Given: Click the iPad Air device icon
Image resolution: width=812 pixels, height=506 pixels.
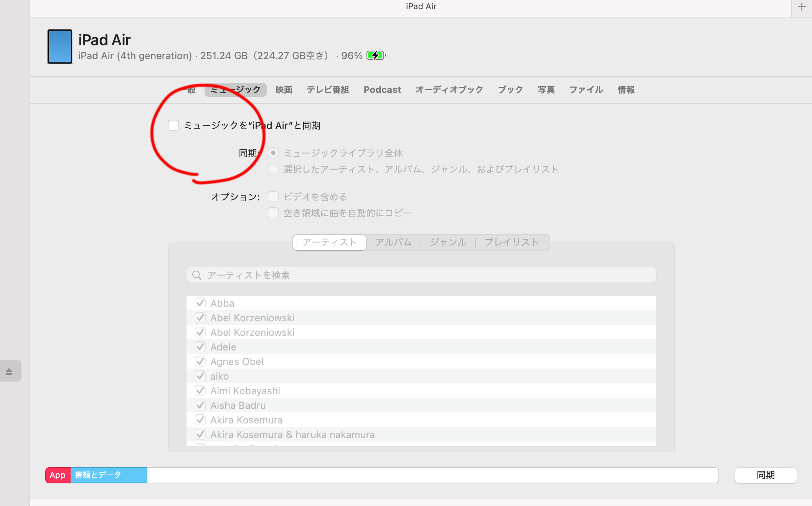Looking at the screenshot, I should pyautogui.click(x=60, y=46).
